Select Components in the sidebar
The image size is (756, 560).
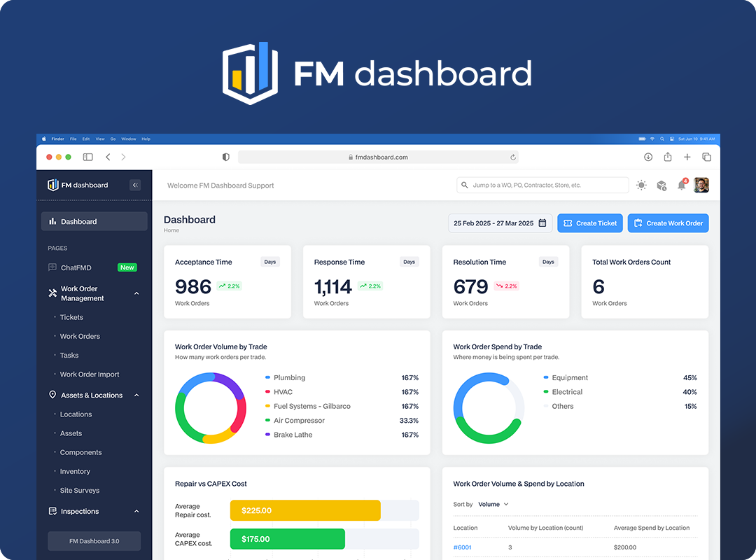[80, 452]
